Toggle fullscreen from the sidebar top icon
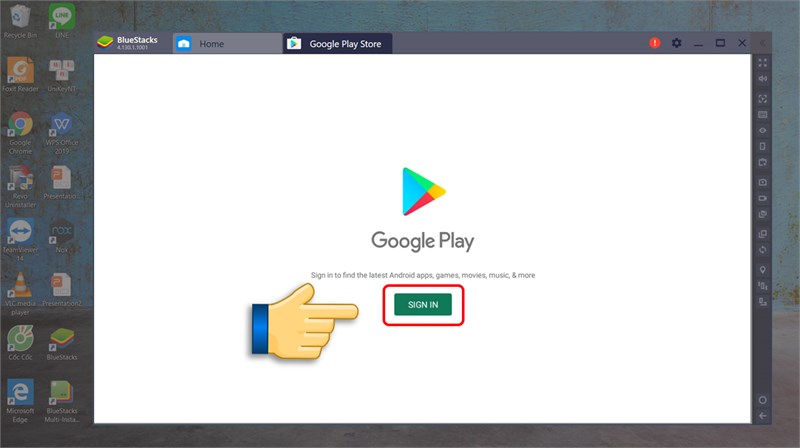Viewport: 800px width, 448px height. pos(763,62)
